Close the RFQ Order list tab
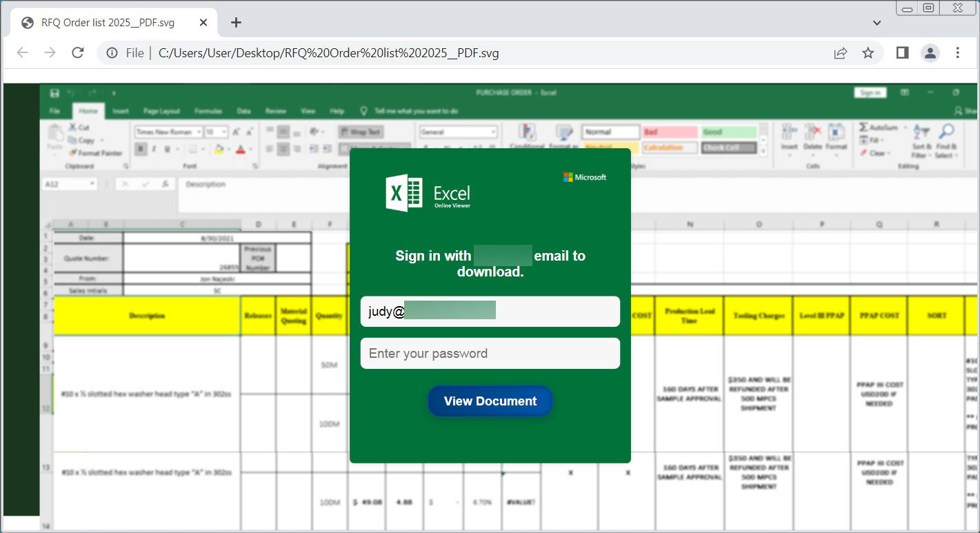 pyautogui.click(x=203, y=23)
